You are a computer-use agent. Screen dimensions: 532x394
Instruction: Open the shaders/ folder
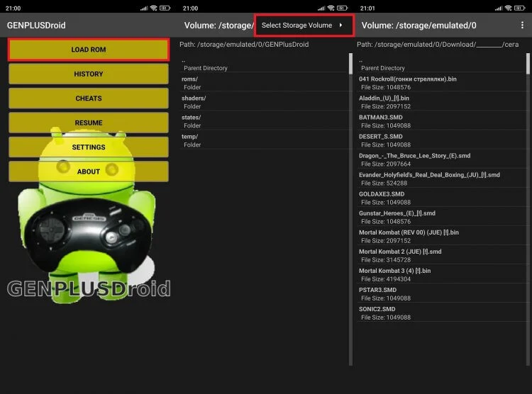pyautogui.click(x=264, y=102)
